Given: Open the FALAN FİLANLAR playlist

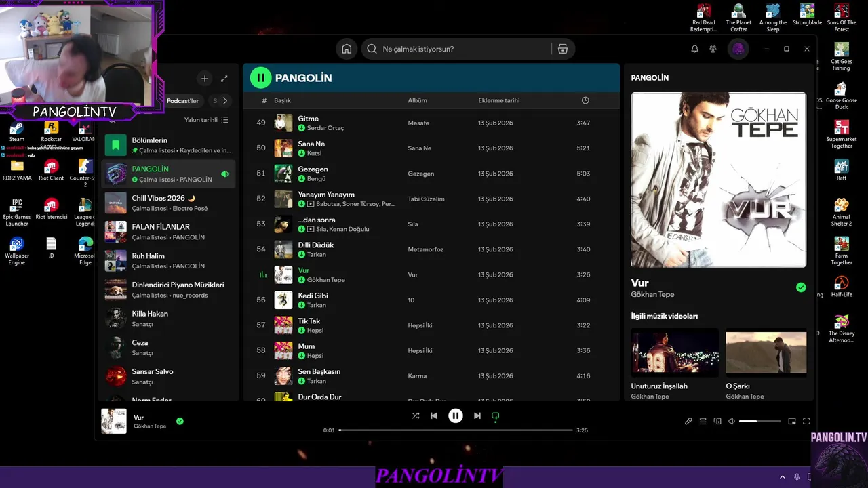Looking at the screenshot, I should (168, 232).
